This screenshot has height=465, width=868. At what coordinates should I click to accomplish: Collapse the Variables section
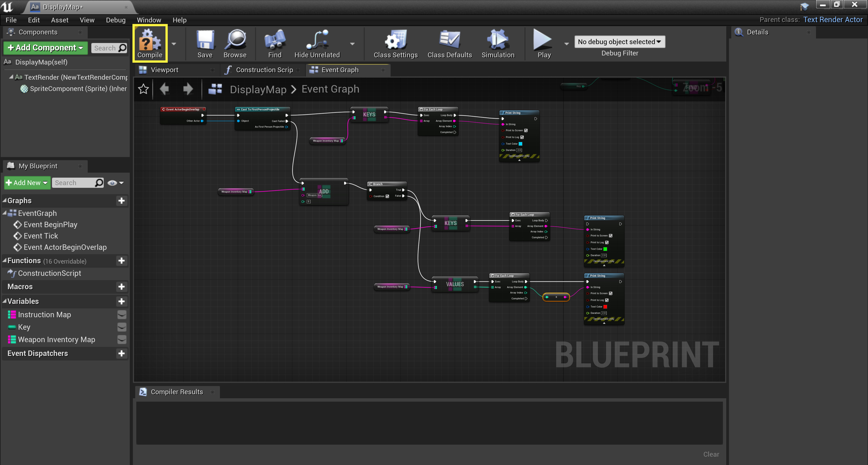5,301
